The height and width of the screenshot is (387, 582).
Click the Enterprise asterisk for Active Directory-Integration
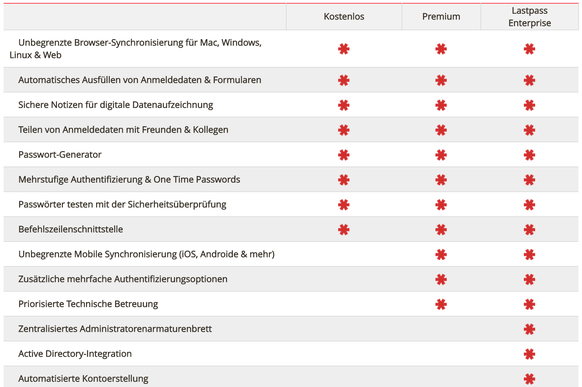529,354
